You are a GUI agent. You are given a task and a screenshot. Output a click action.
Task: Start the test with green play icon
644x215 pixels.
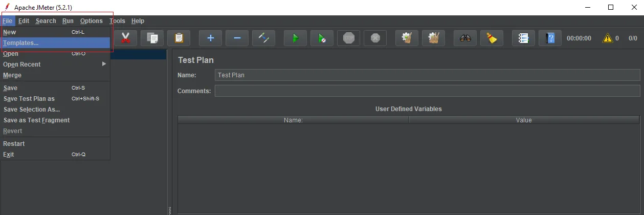pos(295,38)
